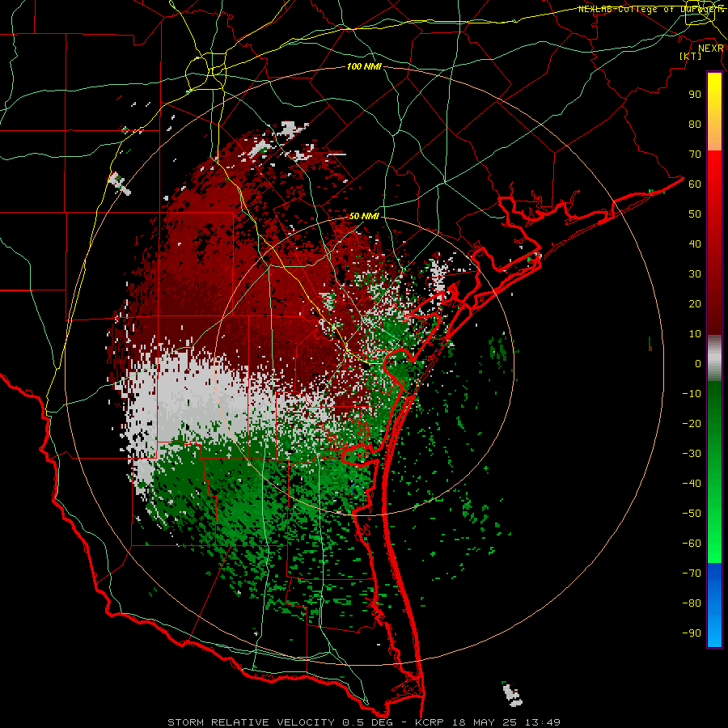Click the -90 knot scale label
The image size is (728, 728).
[692, 633]
